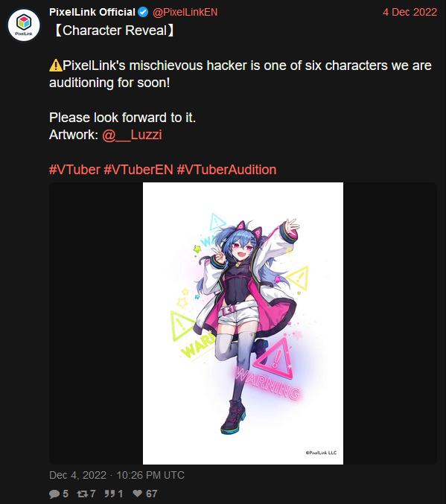Open the PixelLink Official display name
Screen dimensions: 446x504
click(92, 12)
